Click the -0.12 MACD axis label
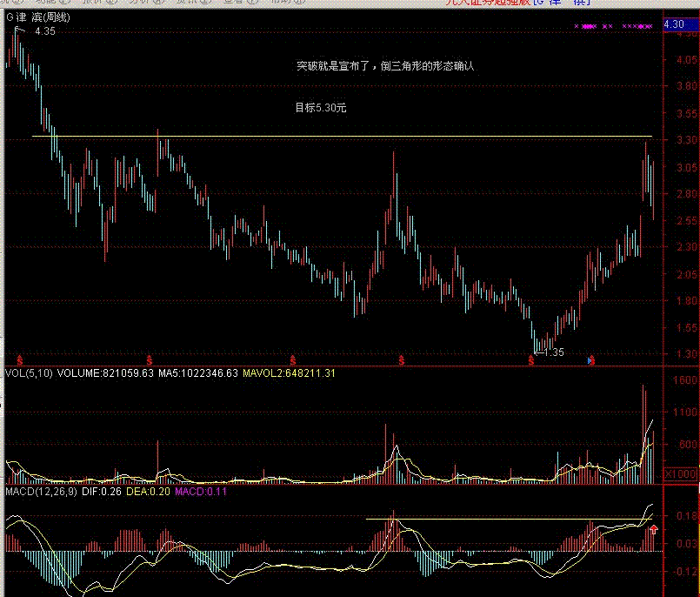This screenshot has width=700, height=597. [x=687, y=571]
